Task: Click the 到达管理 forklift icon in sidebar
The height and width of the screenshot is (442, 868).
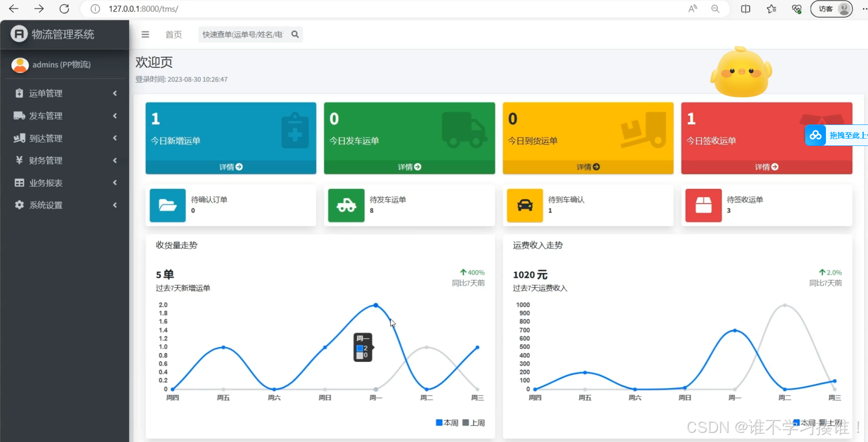Action: coord(19,138)
